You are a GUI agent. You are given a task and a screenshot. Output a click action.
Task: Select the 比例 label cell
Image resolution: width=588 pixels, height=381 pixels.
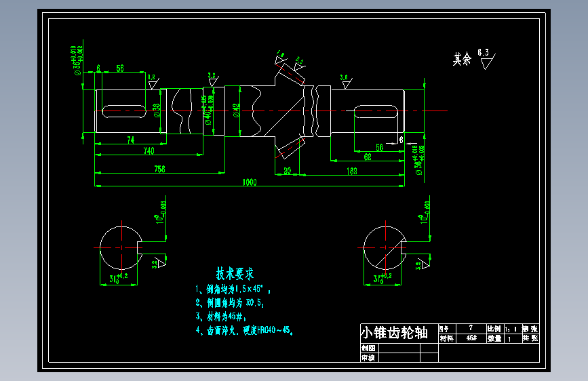click(x=494, y=329)
